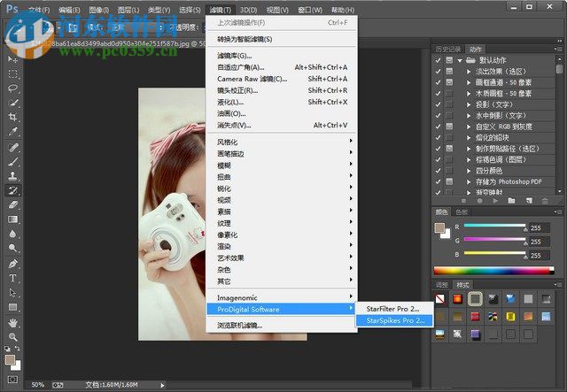Expand the 棕褐色调（图层）action
567x392 pixels.
tap(469, 159)
